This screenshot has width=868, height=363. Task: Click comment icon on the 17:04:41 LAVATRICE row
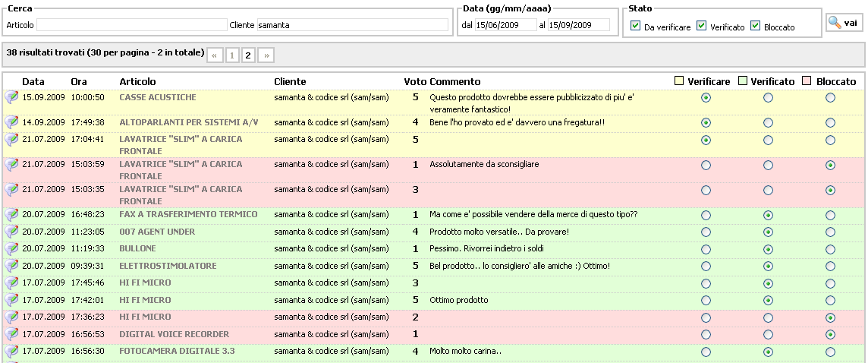11,139
